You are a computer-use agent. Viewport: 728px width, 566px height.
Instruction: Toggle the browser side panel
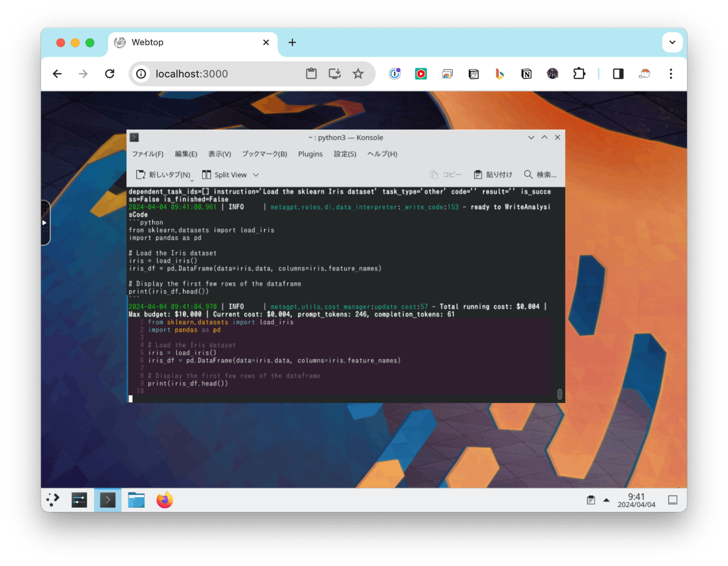click(618, 74)
